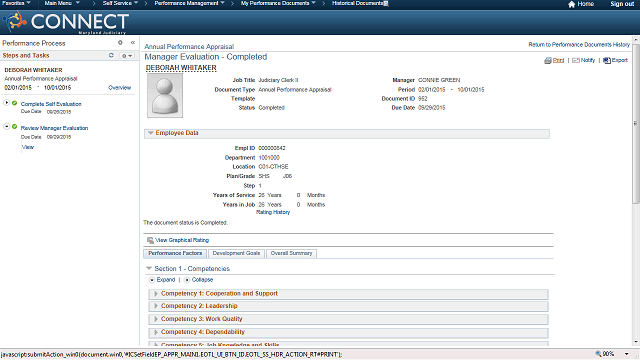Open My Performance Documents breadcrumb menu

(278, 3)
